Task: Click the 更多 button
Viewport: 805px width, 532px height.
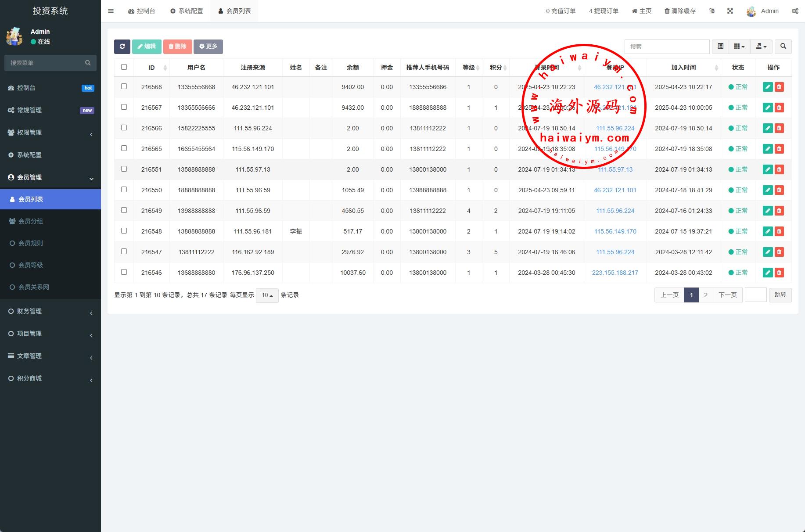Action: (x=208, y=47)
